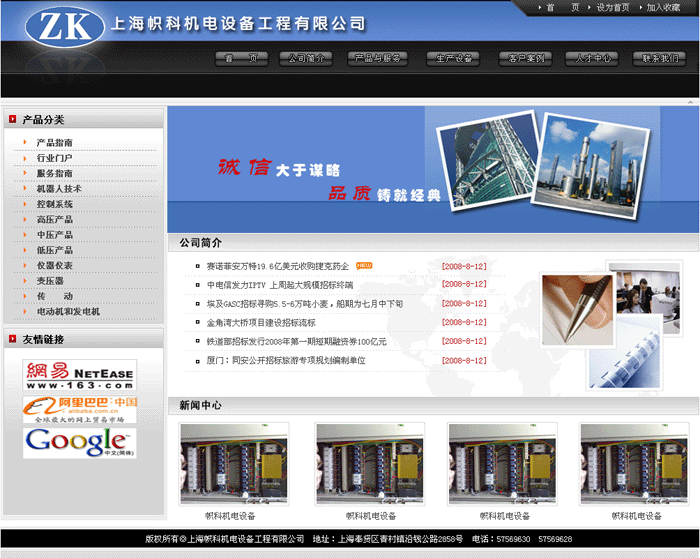Open the 联系我们 navigation button
The width and height of the screenshot is (700, 558).
659,58
